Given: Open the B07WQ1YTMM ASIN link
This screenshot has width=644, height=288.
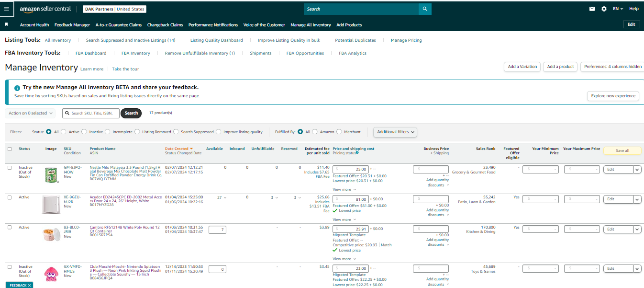Looking at the screenshot, I should coord(103,179).
